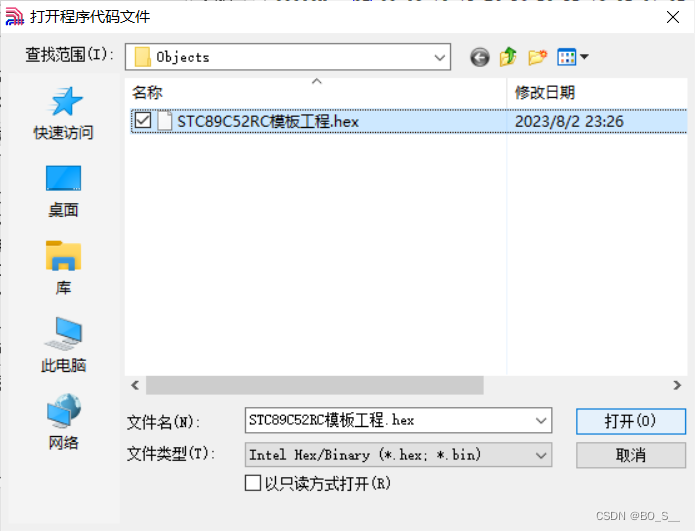Sort by Date modified (修改日期) column
The width and height of the screenshot is (695, 531).
pyautogui.click(x=545, y=93)
